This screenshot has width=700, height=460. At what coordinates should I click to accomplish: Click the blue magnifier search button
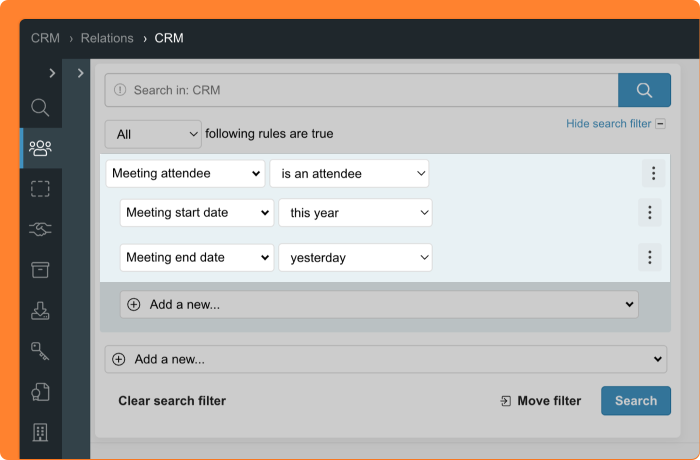pyautogui.click(x=644, y=90)
